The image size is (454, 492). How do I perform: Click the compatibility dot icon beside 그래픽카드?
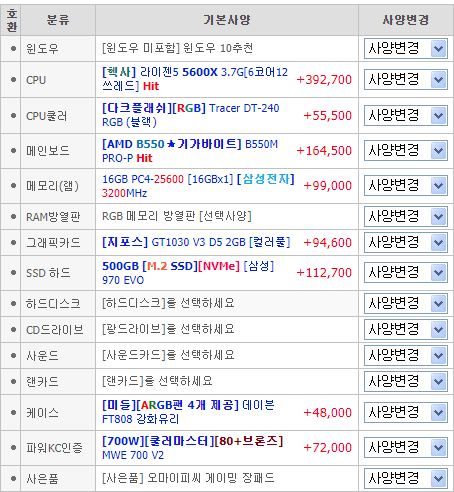point(13,242)
